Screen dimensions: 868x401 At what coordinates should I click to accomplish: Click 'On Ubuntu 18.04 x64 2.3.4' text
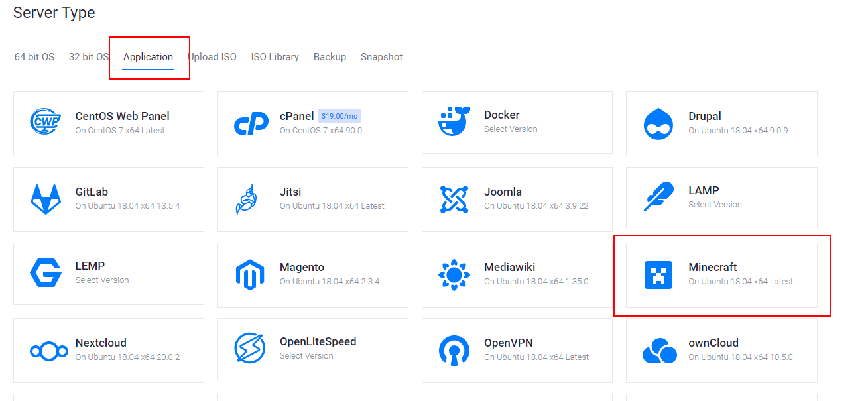(330, 281)
